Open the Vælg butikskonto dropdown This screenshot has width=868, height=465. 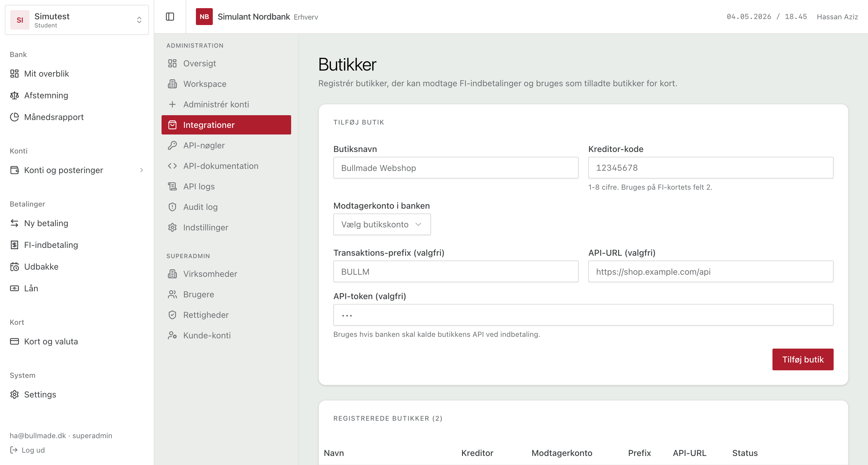[382, 224]
